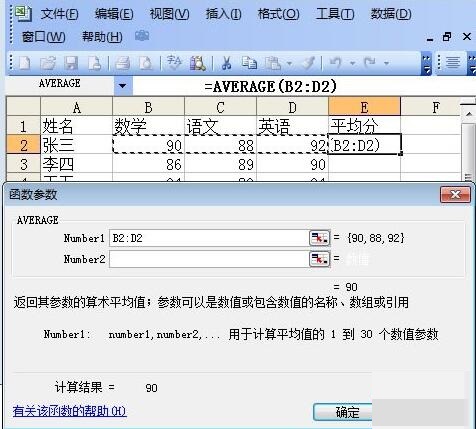
Task: Open the 插入(I) menu
Action: click(x=223, y=14)
